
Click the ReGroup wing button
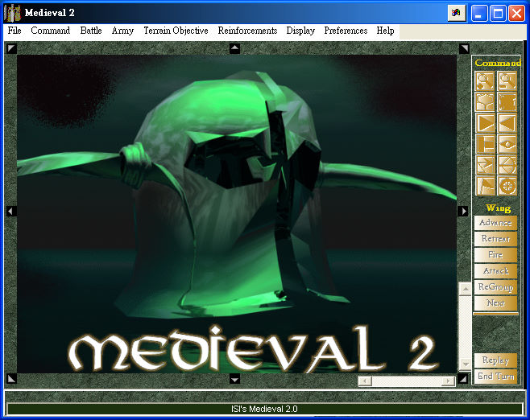[495, 287]
